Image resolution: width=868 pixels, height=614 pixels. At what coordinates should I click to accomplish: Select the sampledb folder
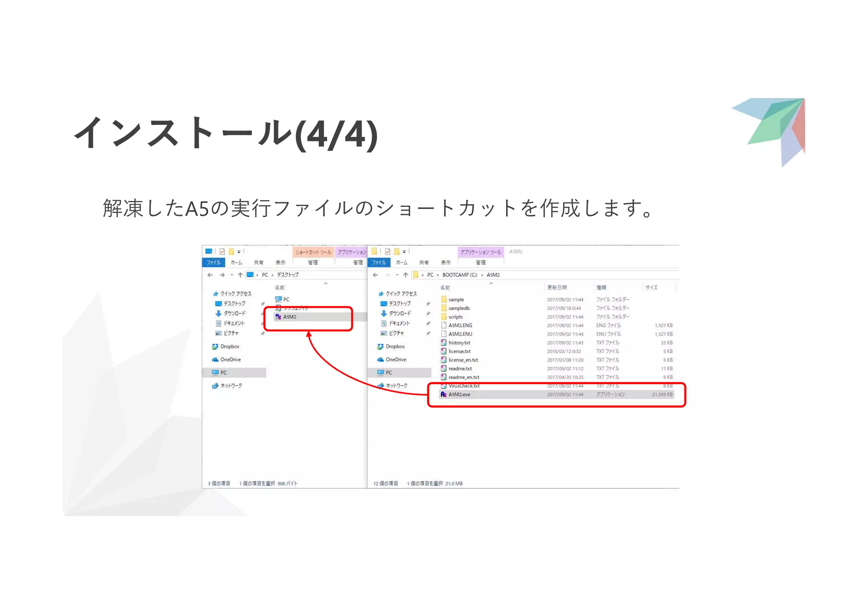click(x=455, y=308)
